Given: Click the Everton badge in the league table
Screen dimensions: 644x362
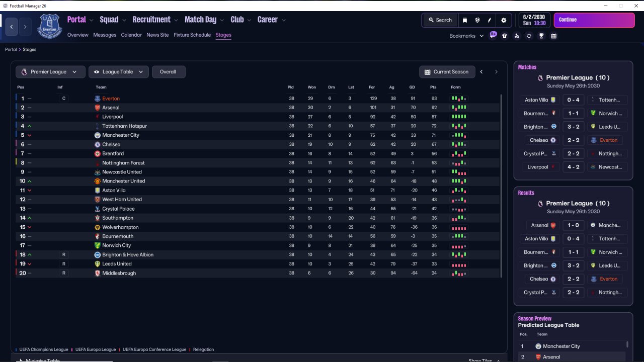Looking at the screenshot, I should coord(98,99).
